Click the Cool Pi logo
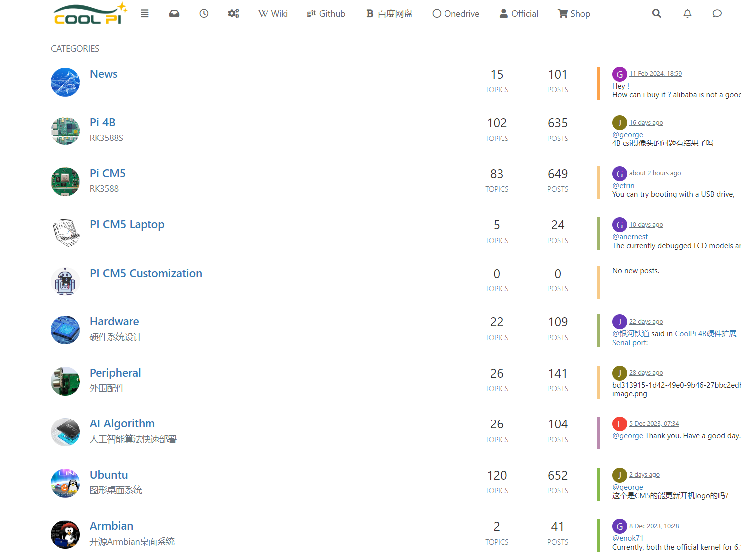This screenshot has width=741, height=560. tap(90, 14)
